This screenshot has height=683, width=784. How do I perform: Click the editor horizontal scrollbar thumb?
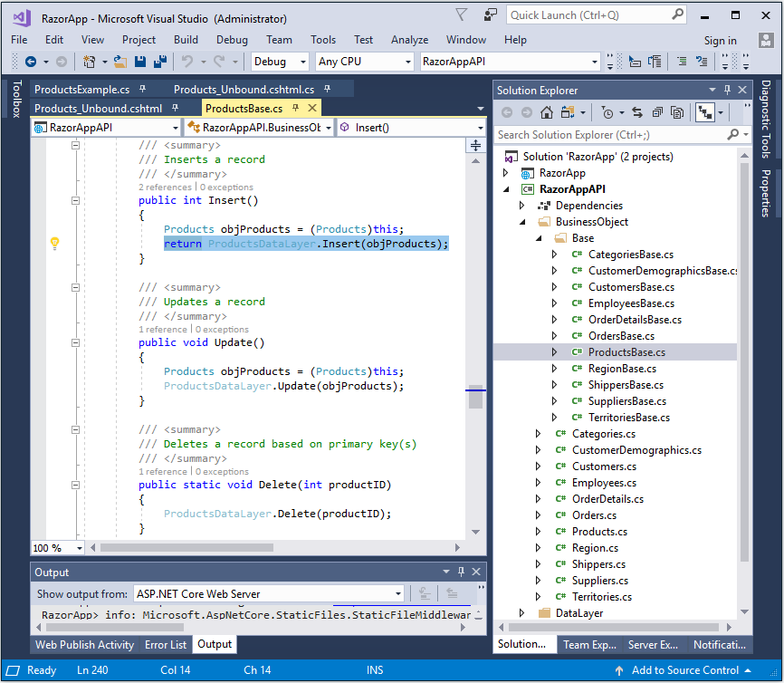(186, 547)
